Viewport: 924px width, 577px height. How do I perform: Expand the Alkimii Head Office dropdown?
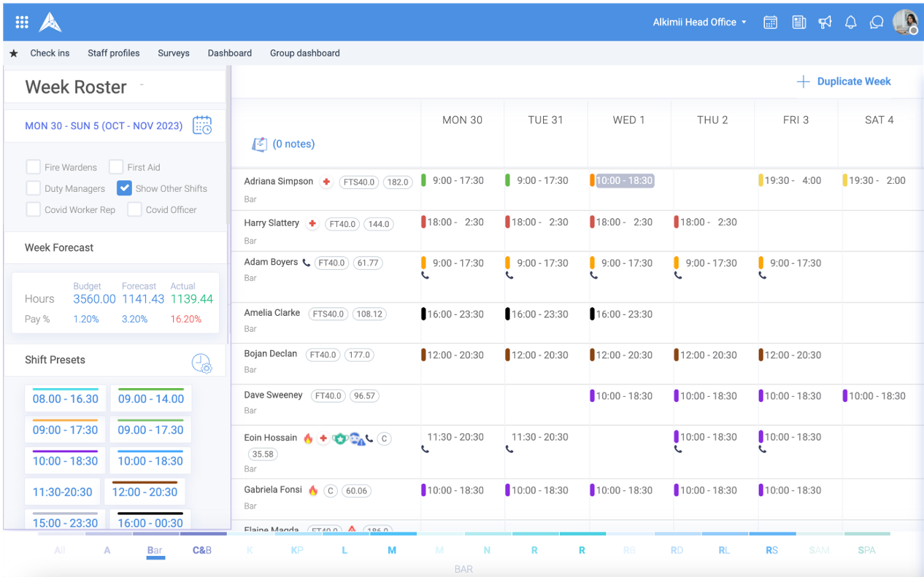(x=700, y=22)
